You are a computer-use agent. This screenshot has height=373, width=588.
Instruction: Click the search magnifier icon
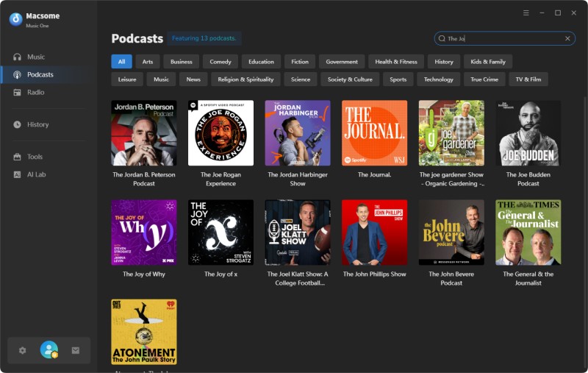[442, 38]
